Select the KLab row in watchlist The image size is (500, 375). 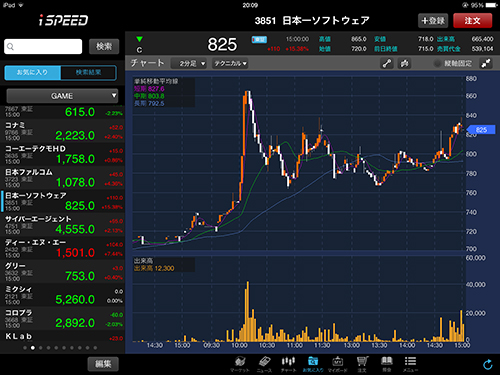point(62,337)
